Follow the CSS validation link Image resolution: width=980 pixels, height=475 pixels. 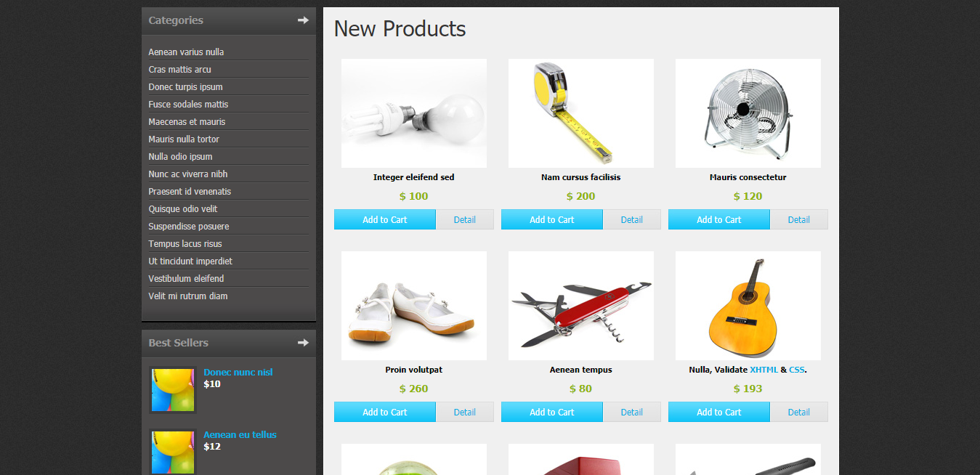797,370
